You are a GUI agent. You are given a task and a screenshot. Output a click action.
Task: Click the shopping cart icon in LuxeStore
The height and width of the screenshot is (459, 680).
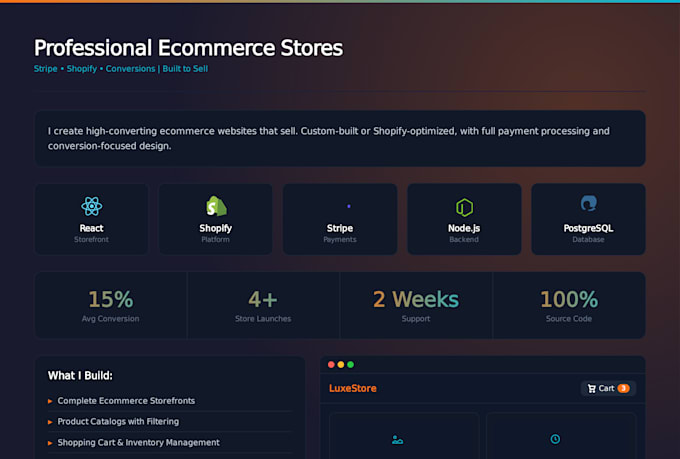592,388
